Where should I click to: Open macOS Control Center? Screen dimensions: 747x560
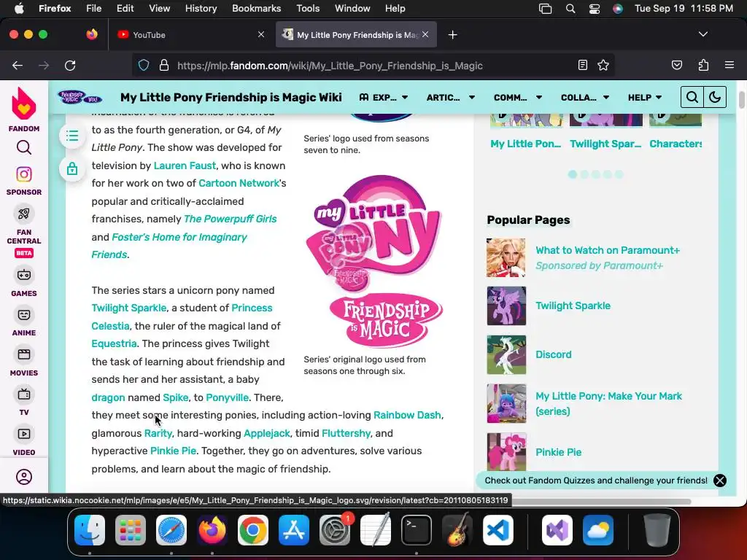594,9
